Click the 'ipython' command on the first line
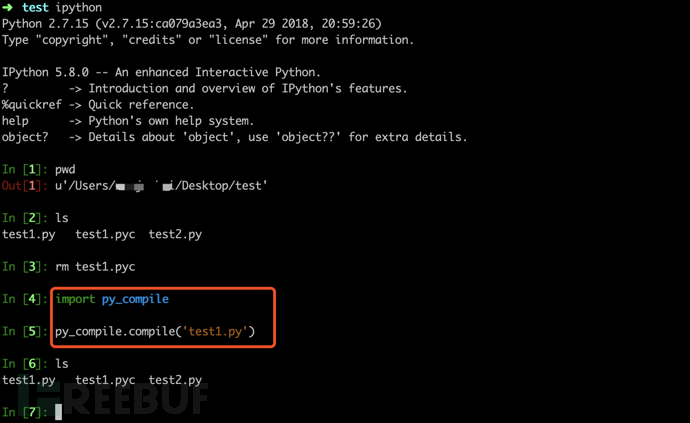Viewport: 690px width, 423px height. (x=79, y=7)
